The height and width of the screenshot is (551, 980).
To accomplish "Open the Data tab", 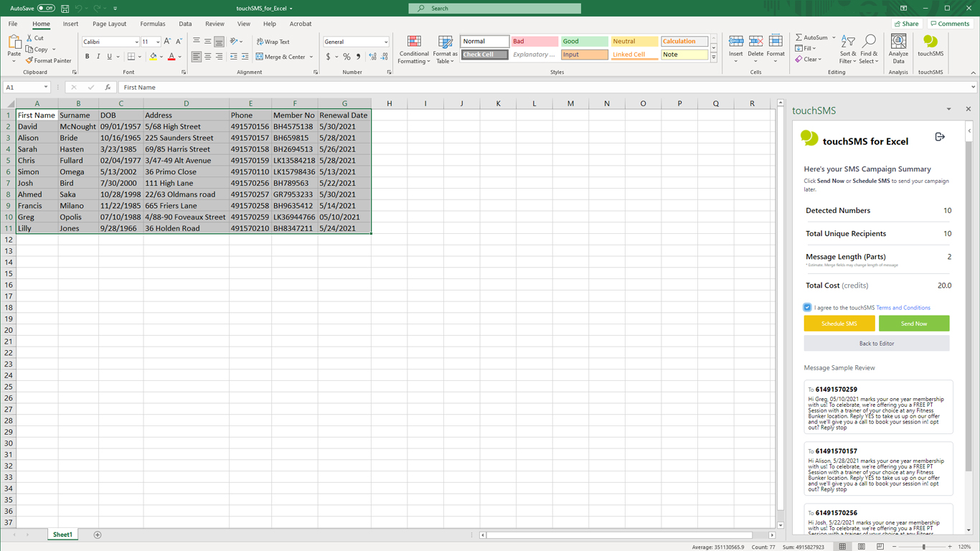I will [x=185, y=24].
